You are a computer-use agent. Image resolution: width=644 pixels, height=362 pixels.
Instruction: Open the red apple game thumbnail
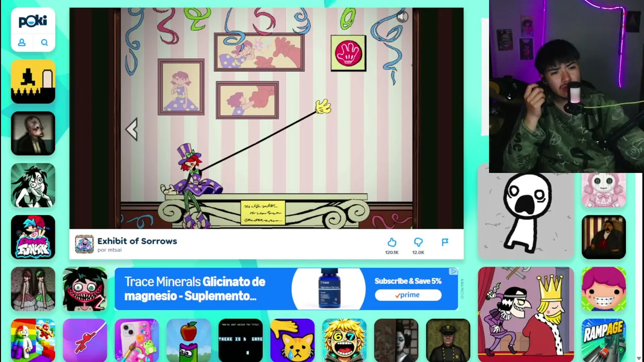coord(189,340)
